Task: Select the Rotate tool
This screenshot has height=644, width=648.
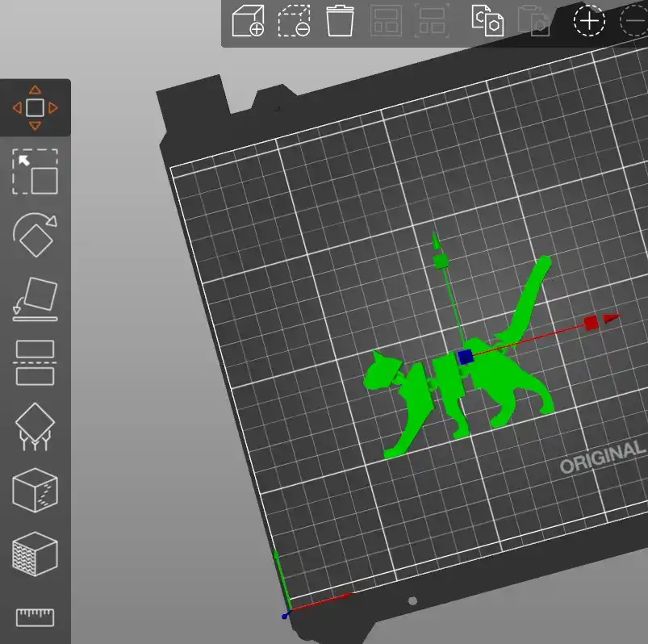Action: tap(36, 235)
